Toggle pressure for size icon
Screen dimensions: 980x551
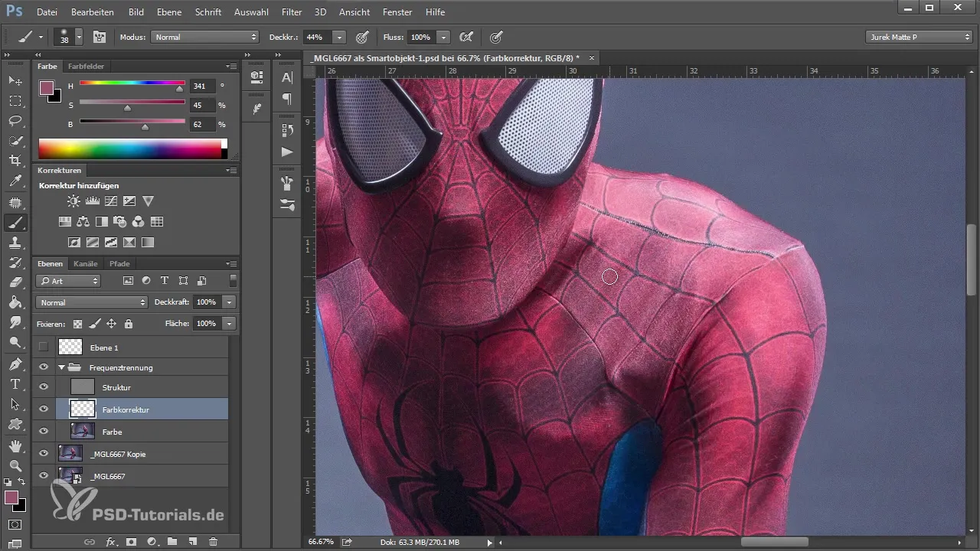point(496,37)
